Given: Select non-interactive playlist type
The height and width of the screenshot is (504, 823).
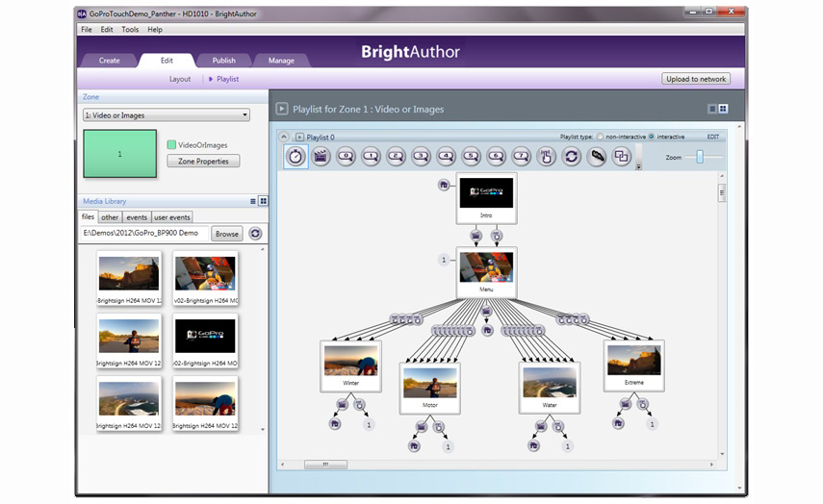Looking at the screenshot, I should point(600,137).
